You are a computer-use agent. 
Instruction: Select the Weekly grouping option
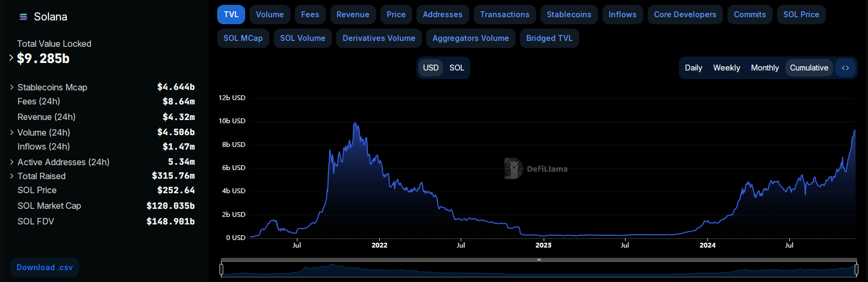tap(726, 68)
